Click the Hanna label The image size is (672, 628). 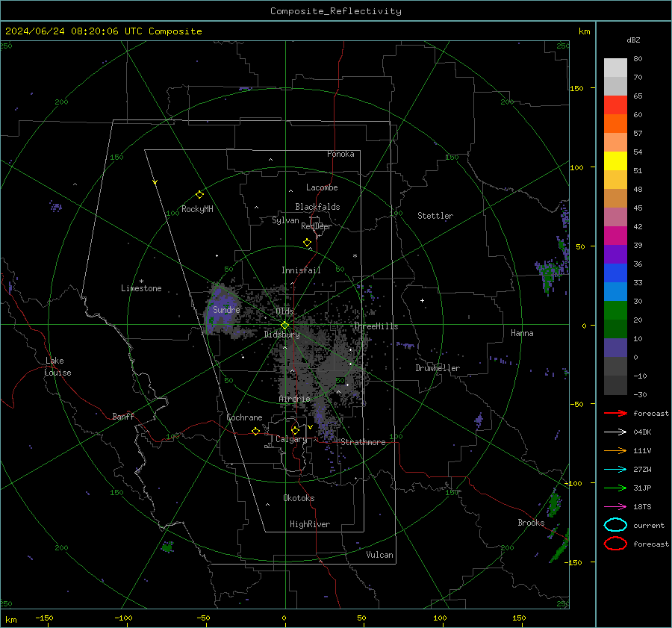522,333
